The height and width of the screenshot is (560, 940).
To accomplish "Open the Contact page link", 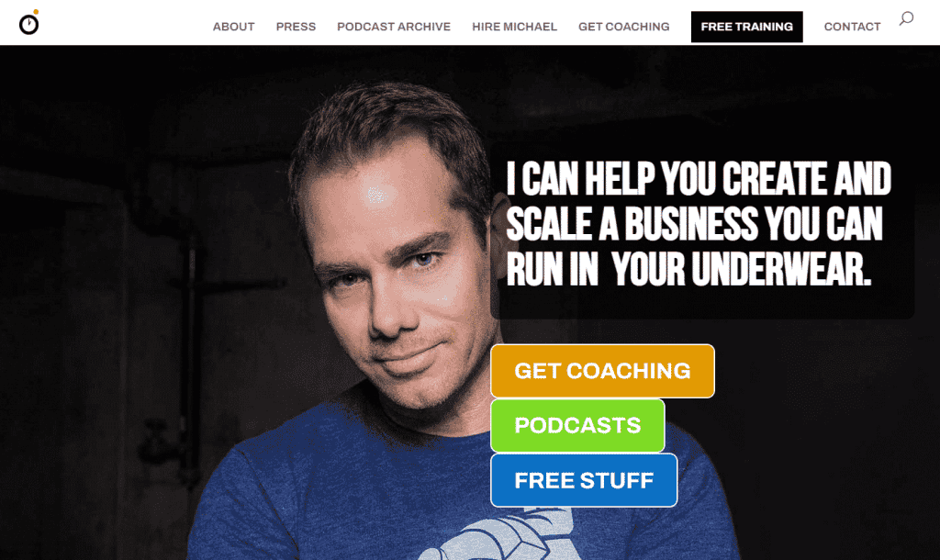I will click(x=852, y=27).
